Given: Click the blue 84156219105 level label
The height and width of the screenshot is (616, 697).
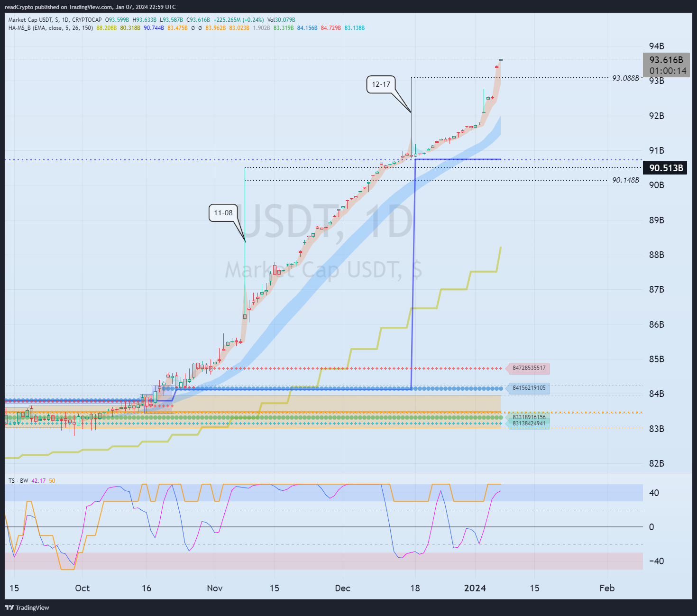Looking at the screenshot, I should [529, 388].
